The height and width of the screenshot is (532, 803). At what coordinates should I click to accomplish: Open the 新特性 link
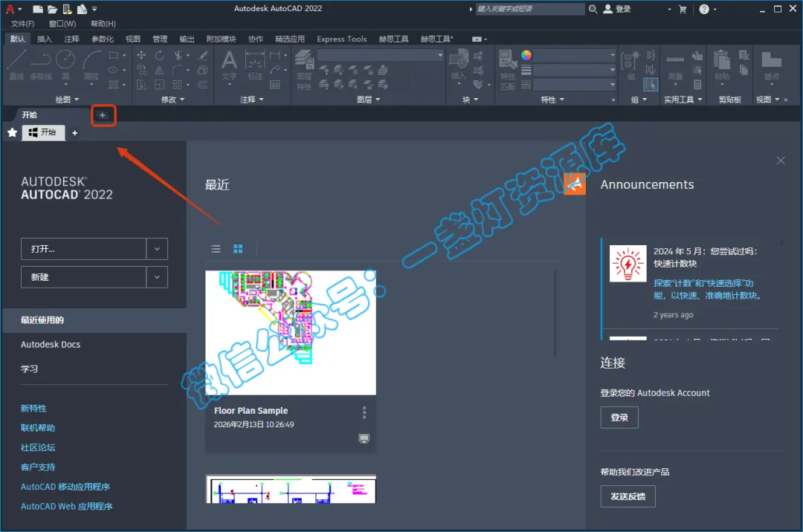click(33, 408)
